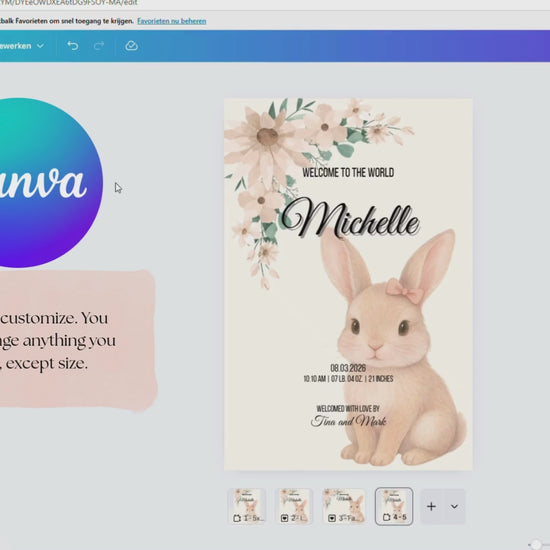550x550 pixels.
Task: Select the Tina and Mark script text
Action: tap(348, 421)
